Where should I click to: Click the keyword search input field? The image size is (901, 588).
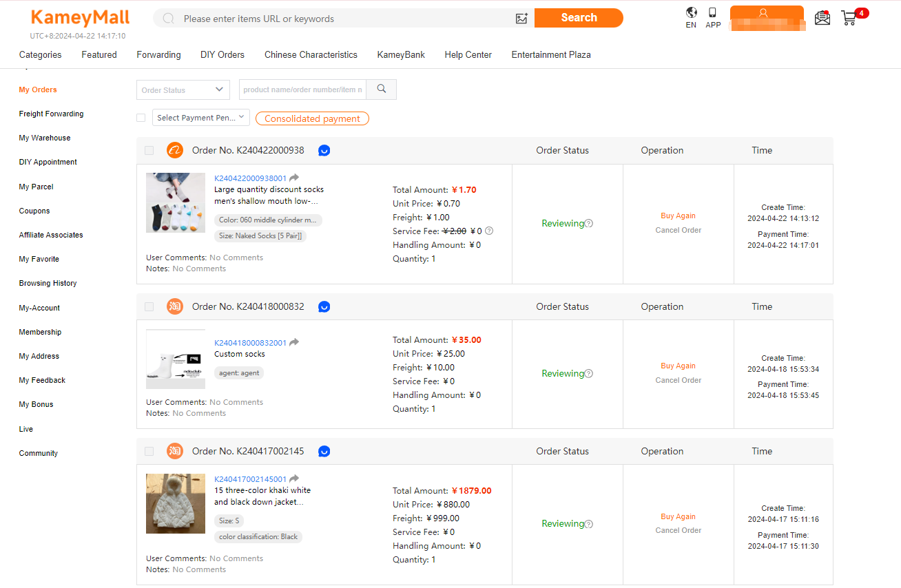pyautogui.click(x=344, y=19)
